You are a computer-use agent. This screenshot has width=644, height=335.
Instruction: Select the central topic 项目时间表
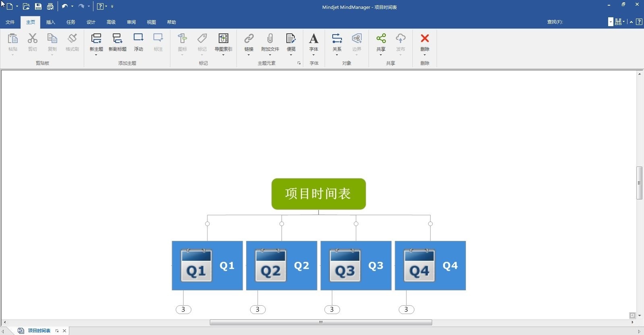(x=318, y=194)
